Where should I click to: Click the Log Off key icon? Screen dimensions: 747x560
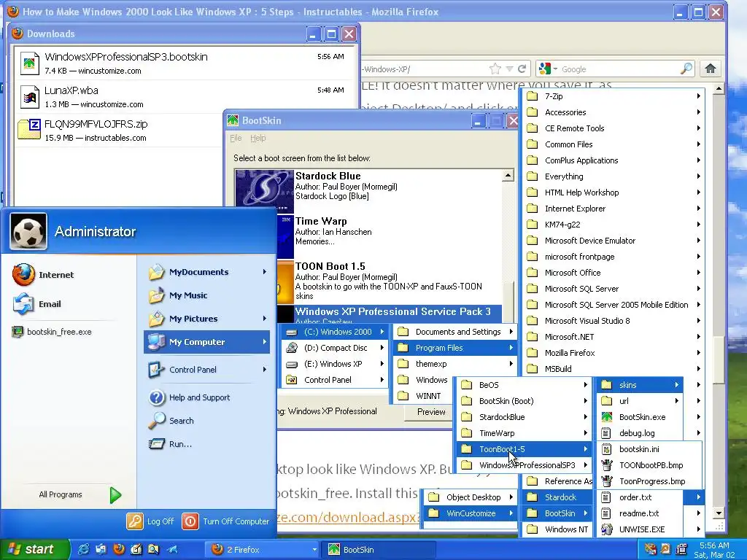point(135,521)
